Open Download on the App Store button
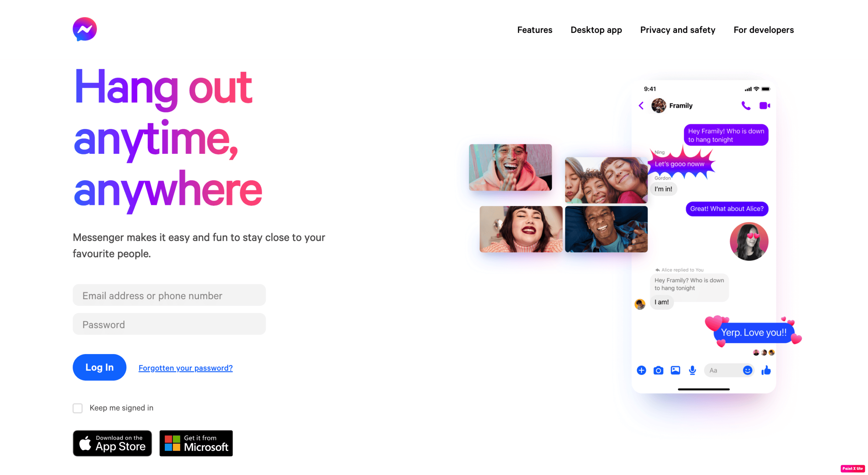This screenshot has height=475, width=868. pos(112,442)
